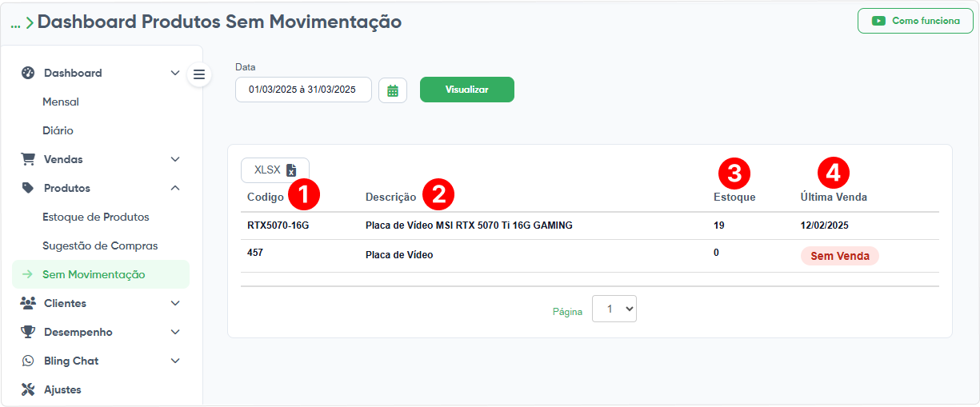
Task: Select the Sem Movimentação menu item
Action: coord(101,274)
